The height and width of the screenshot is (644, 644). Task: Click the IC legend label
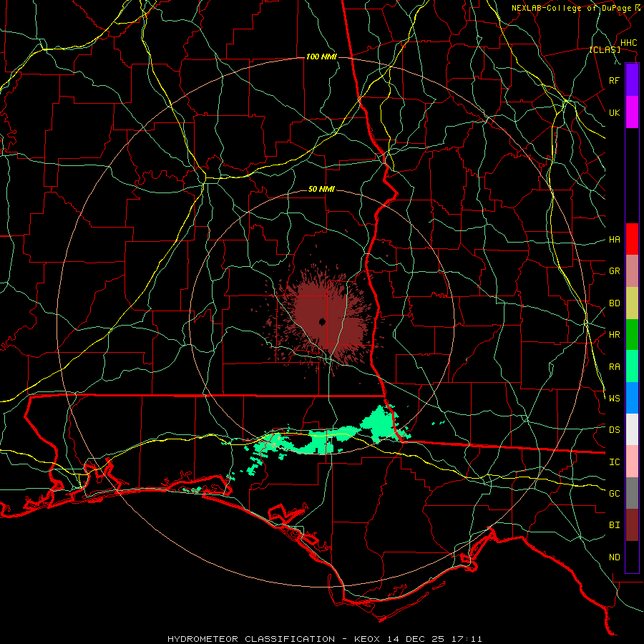[615, 462]
